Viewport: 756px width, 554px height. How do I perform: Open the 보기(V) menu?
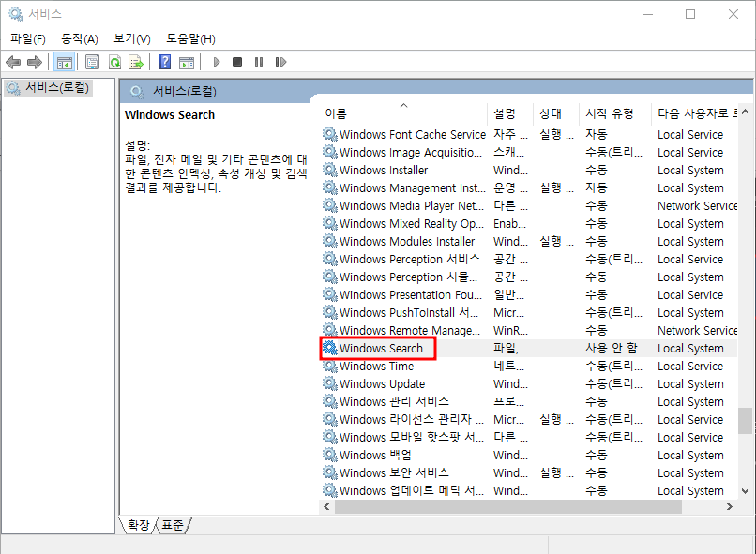coord(132,39)
